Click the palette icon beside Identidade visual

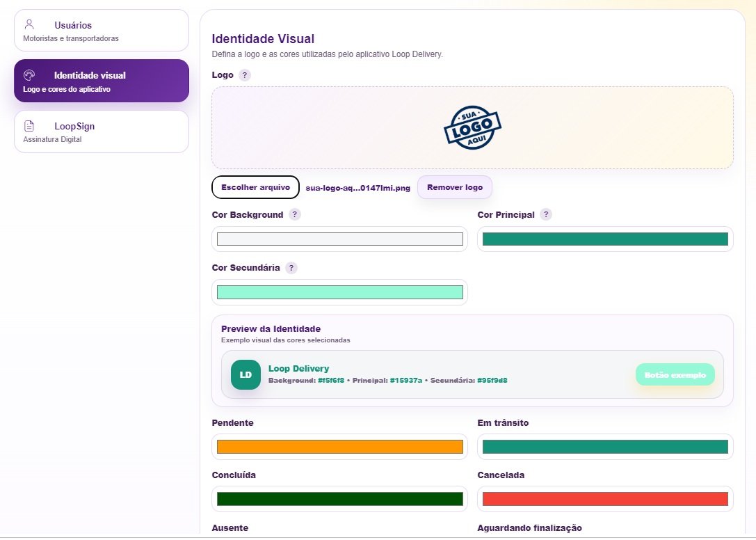pyautogui.click(x=29, y=74)
